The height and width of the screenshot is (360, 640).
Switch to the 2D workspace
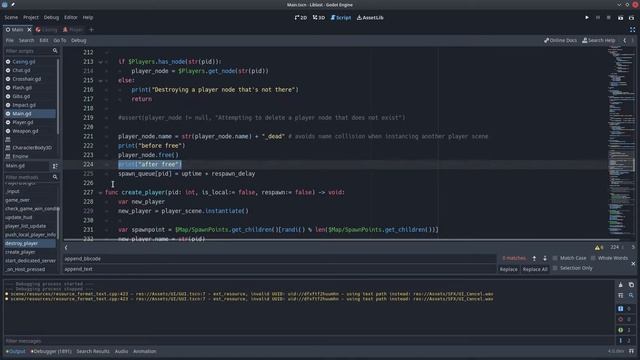(x=301, y=18)
